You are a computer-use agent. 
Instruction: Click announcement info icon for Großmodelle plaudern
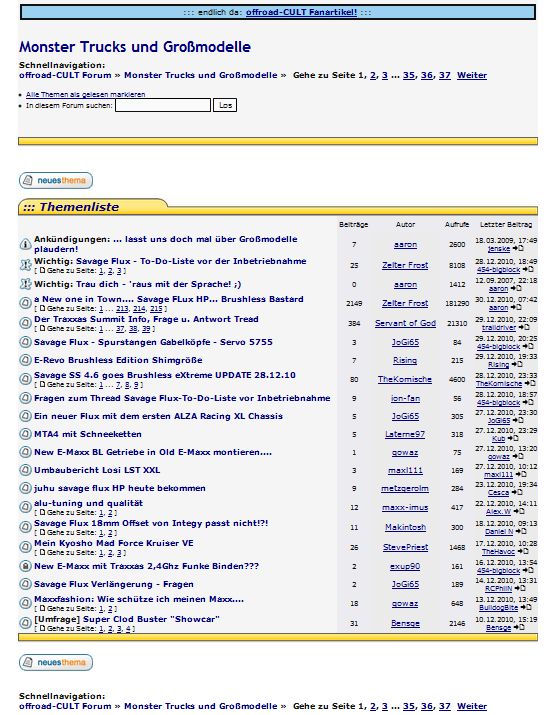[x=25, y=244]
